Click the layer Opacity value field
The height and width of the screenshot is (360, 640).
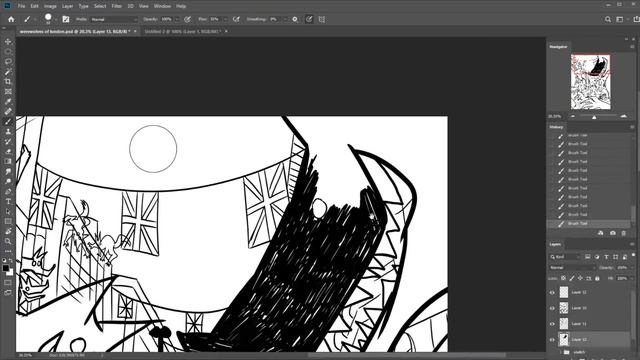coord(622,268)
